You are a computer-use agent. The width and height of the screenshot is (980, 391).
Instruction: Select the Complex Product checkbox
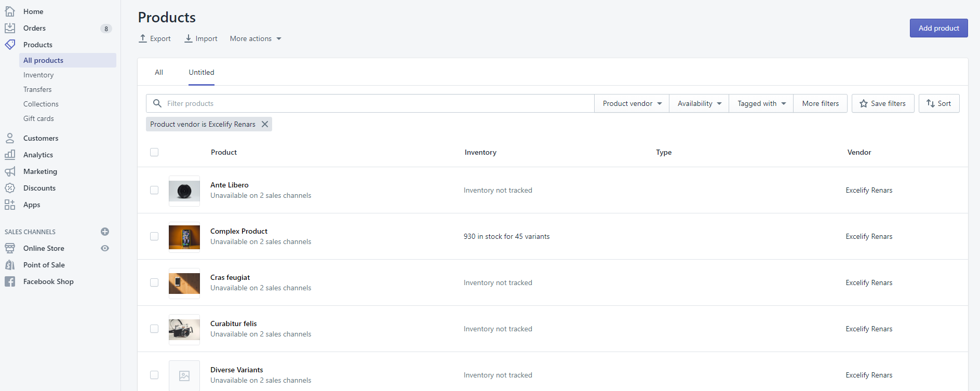point(154,236)
